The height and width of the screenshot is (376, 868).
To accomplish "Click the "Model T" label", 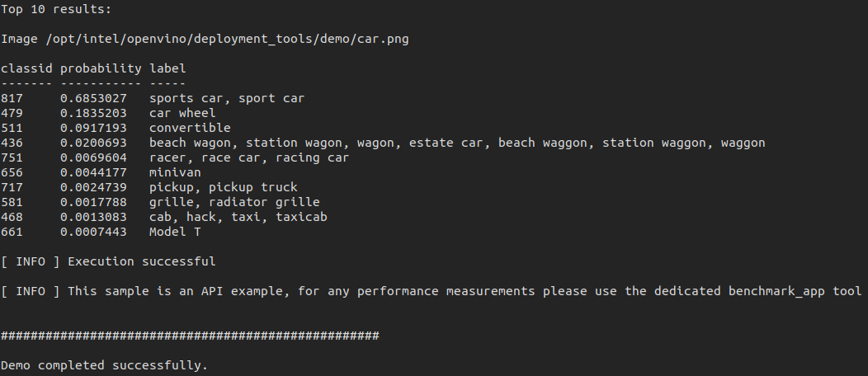I will click(x=175, y=232).
